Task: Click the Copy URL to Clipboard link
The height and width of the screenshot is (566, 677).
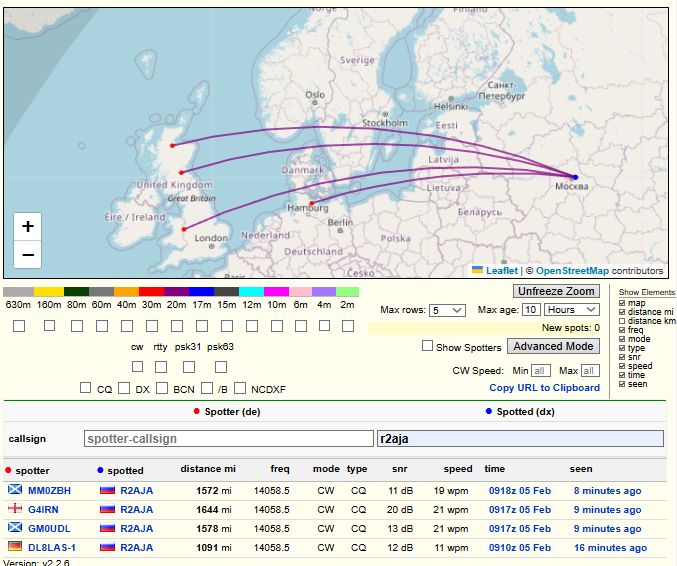Action: (544, 388)
